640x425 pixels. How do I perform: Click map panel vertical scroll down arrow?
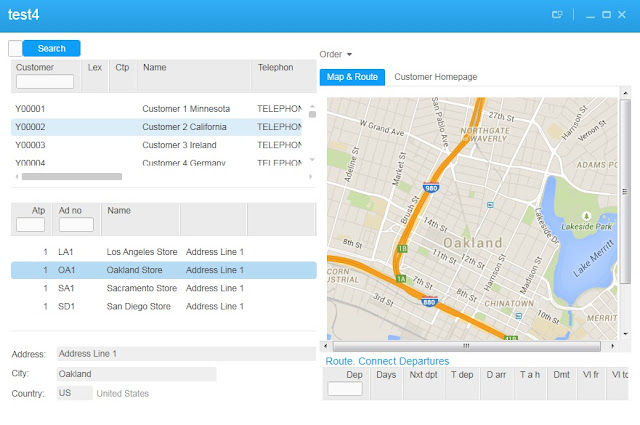point(625,334)
